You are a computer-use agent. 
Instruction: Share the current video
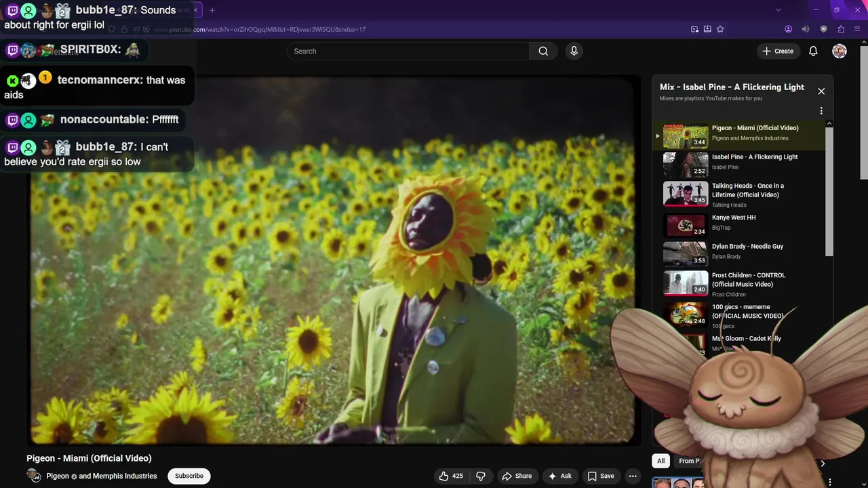(517, 476)
